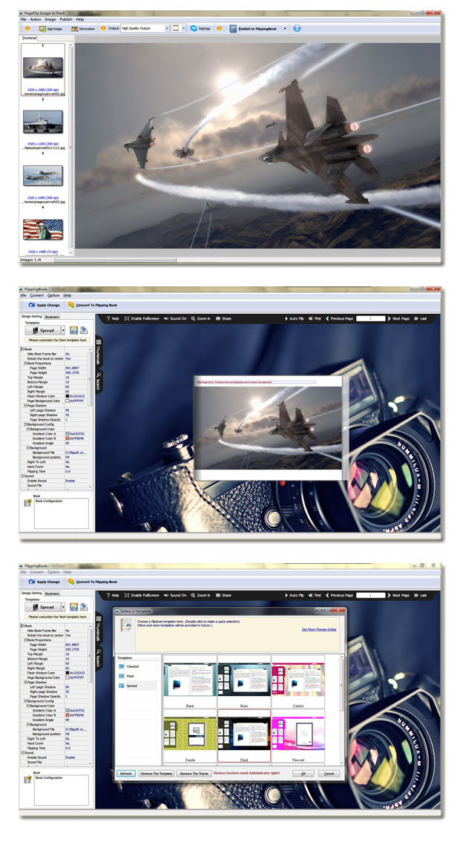This screenshot has width=460, height=868.
Task: Click Convert To Flipping Book behind the template dialog
Action: 92,582
